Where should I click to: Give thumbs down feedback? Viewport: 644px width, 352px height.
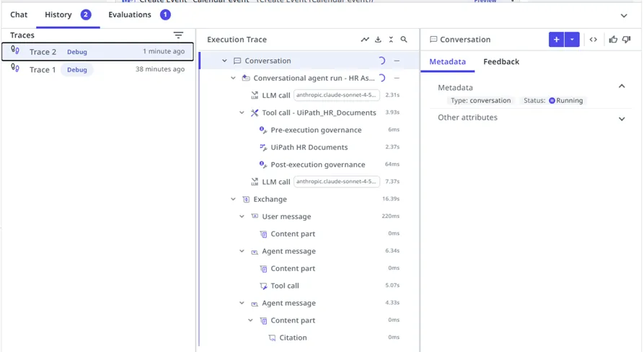point(627,40)
